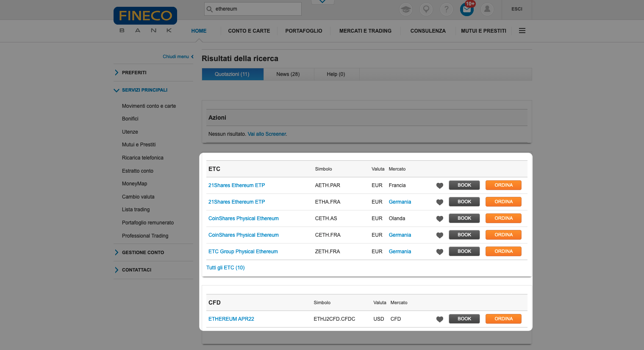Switch to the News (28) tab
This screenshot has width=644, height=350.
point(288,74)
